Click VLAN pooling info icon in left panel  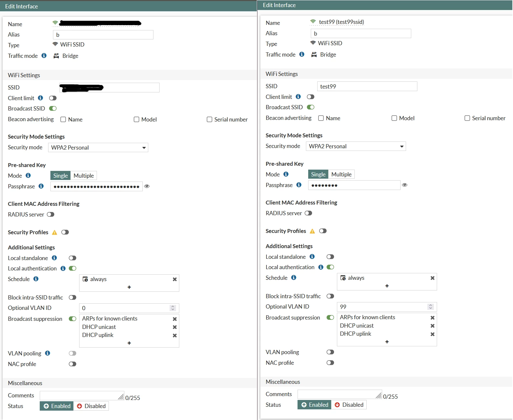pyautogui.click(x=47, y=353)
